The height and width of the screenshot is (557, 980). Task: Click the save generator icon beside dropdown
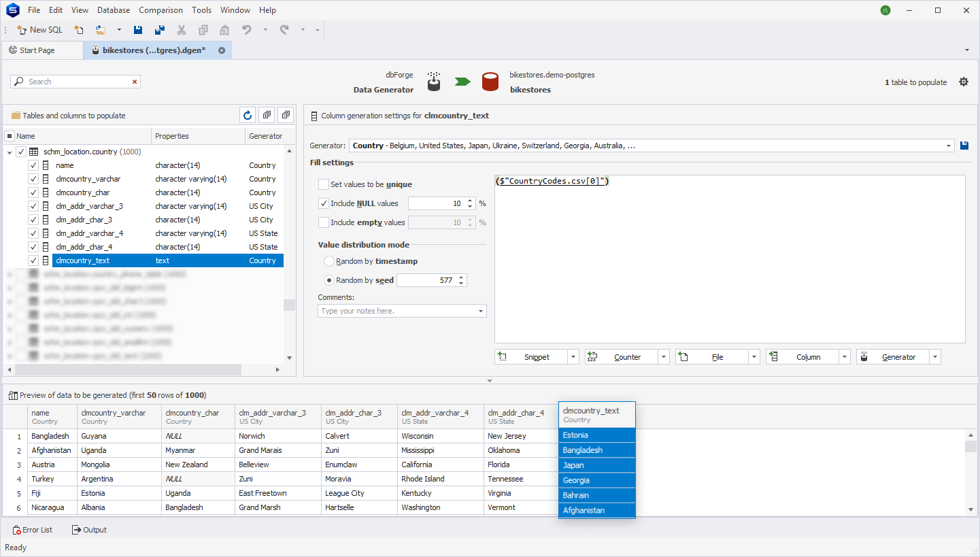964,146
